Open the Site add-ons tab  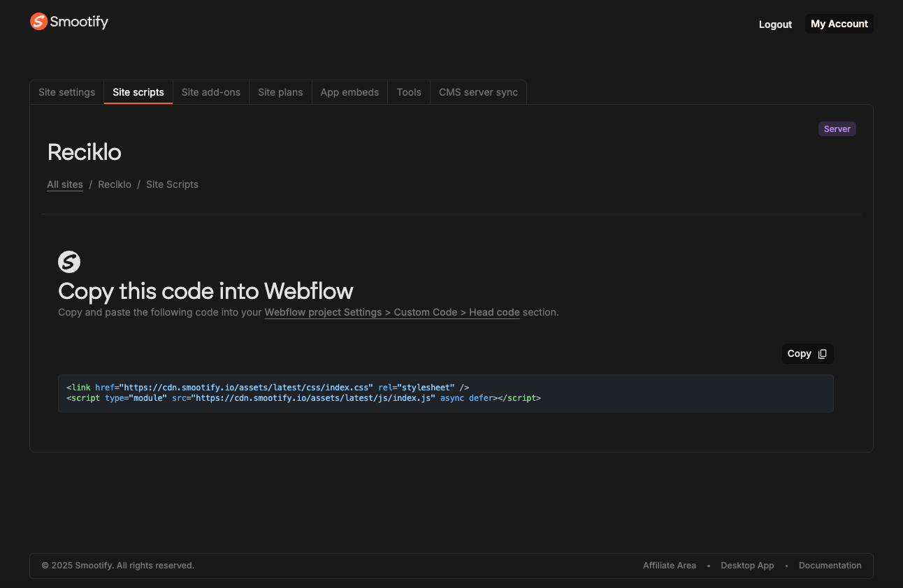pos(210,91)
